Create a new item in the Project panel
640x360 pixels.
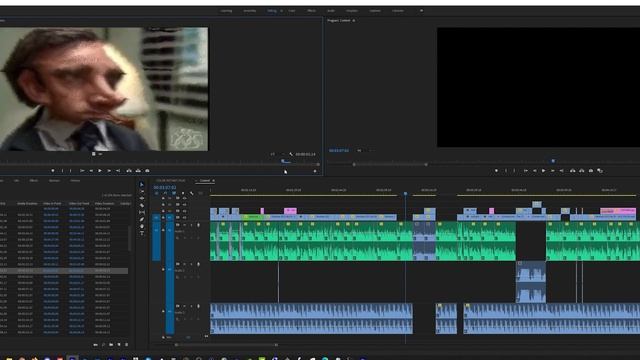119,344
